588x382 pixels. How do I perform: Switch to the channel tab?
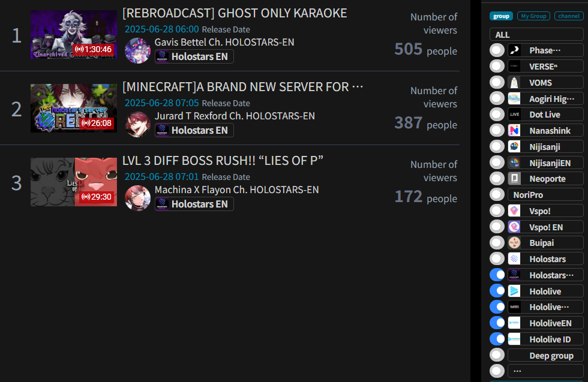click(569, 16)
